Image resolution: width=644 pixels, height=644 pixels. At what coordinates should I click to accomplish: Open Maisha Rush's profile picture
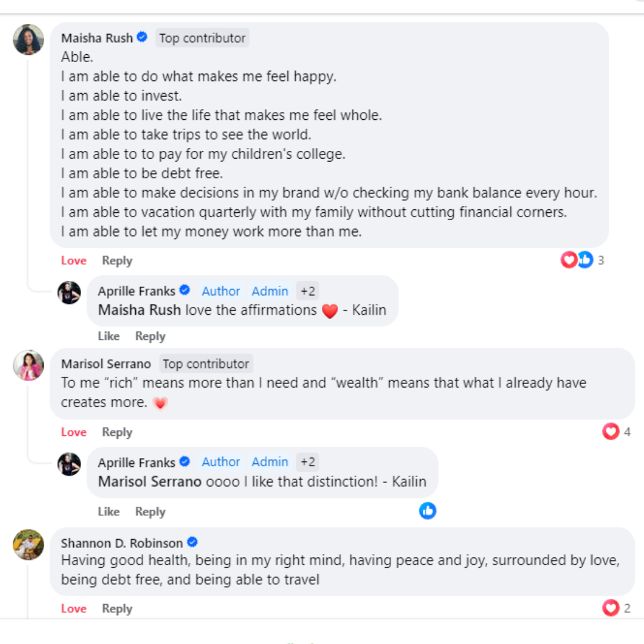(29, 39)
